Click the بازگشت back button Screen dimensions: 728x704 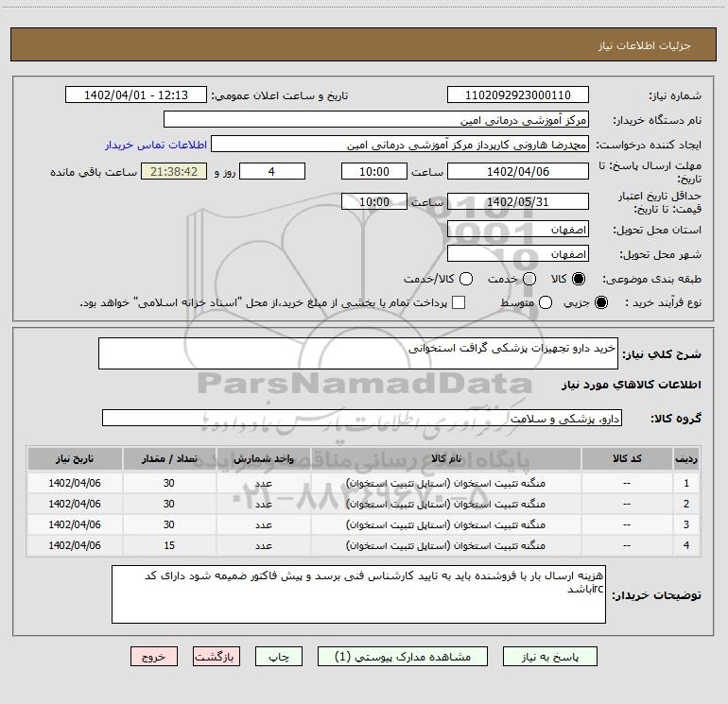(x=217, y=657)
